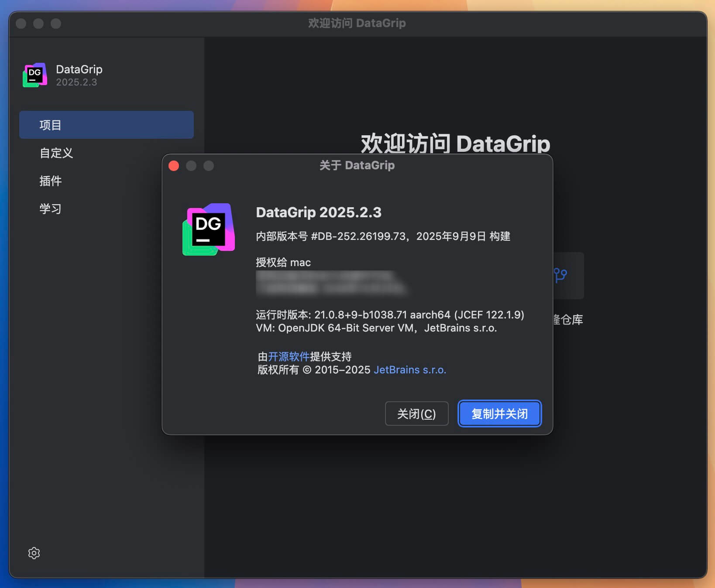Screen dimensions: 715x588
Task: Click the 关闭(C) button
Action: (x=416, y=414)
